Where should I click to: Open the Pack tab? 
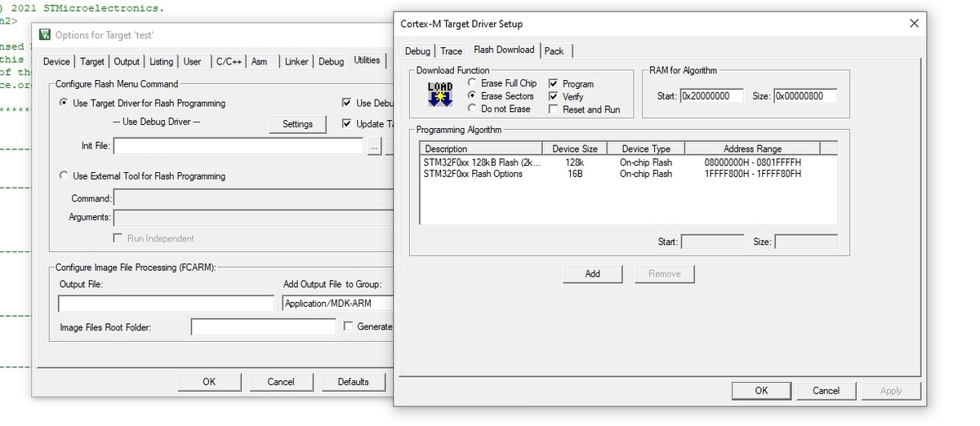pos(554,51)
